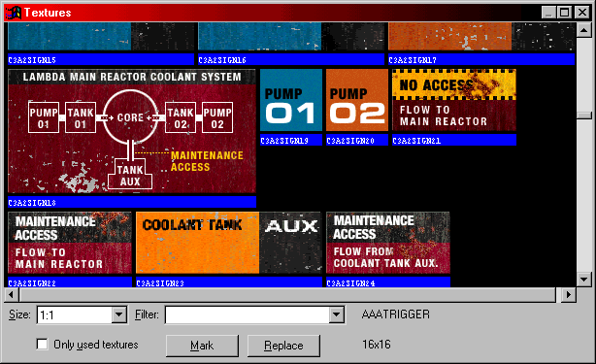Click the vertical scrollbar down arrow

point(583,280)
